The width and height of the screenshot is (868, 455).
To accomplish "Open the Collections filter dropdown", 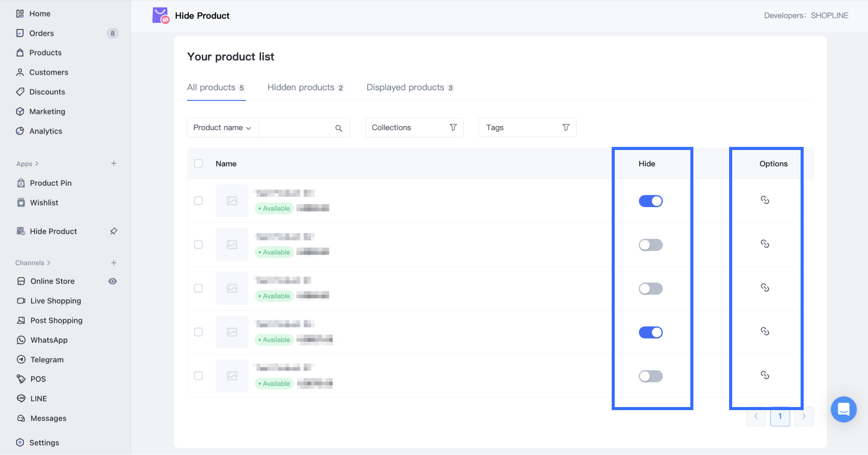I will [414, 128].
